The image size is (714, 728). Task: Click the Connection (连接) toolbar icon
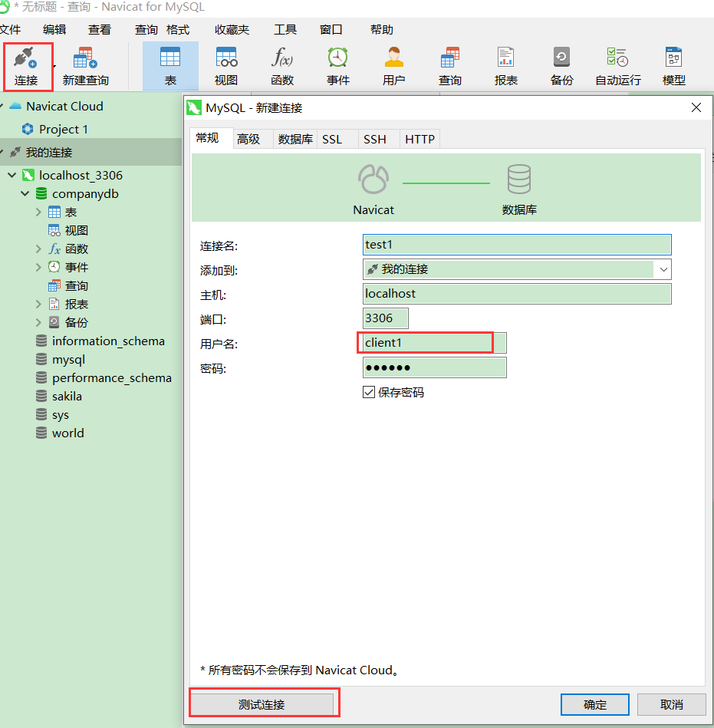coord(26,67)
